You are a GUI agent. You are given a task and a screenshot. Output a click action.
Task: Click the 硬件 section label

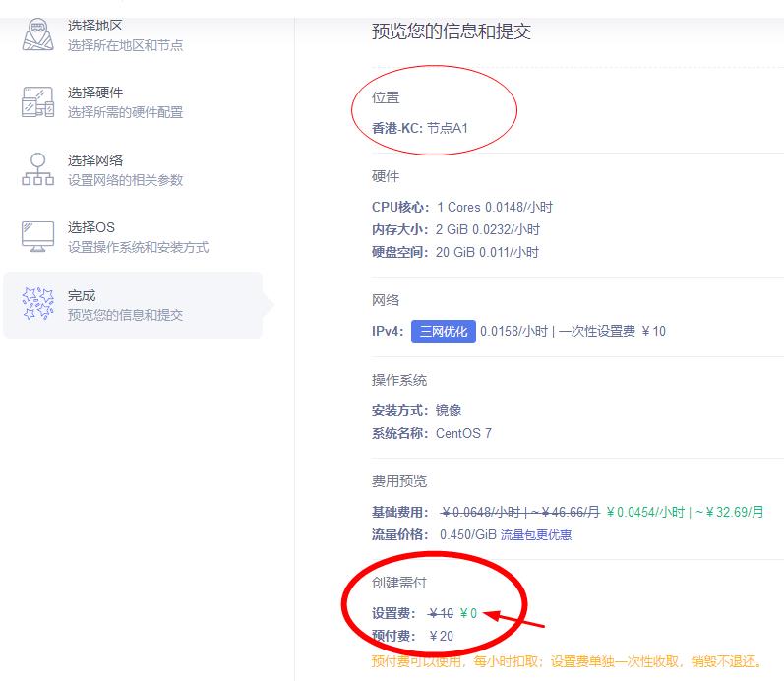(386, 176)
